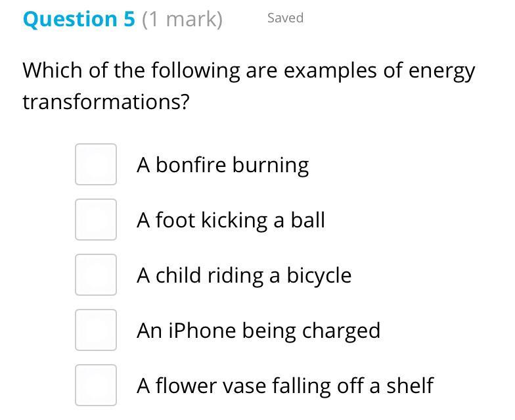Click the 'A foot kicking a ball' label
Screen dimensions: 515x420
pos(231,220)
